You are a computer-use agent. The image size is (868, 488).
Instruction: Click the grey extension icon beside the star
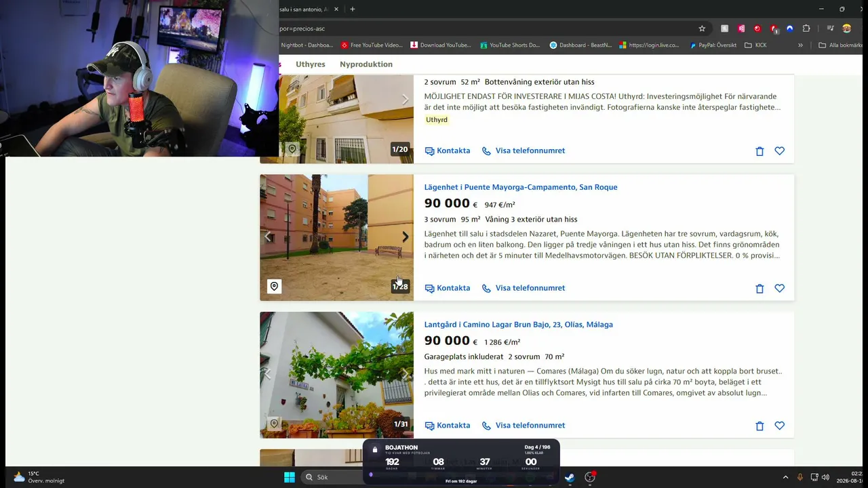[725, 28]
